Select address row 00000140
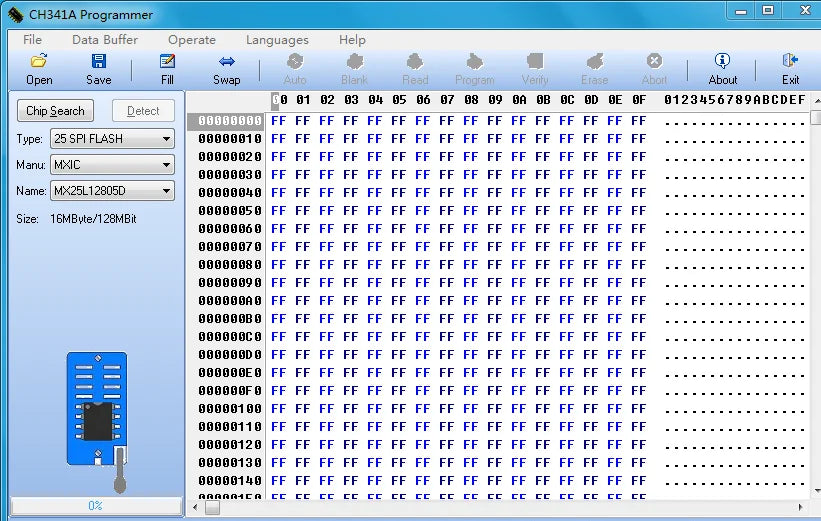This screenshot has width=821, height=521. tap(230, 481)
